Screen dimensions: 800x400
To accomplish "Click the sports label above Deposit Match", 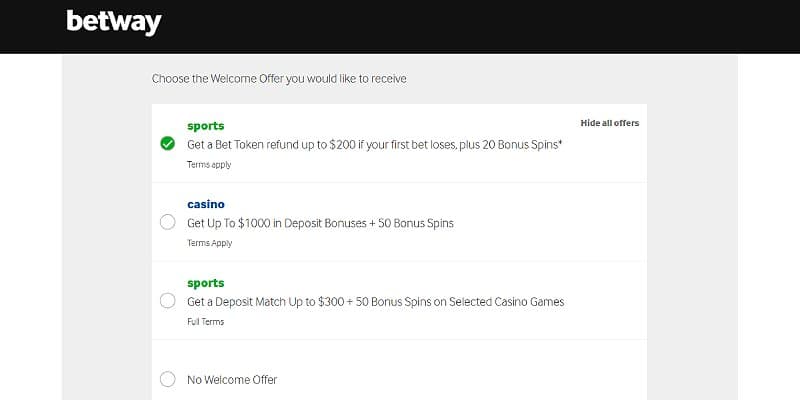I will [x=205, y=283].
